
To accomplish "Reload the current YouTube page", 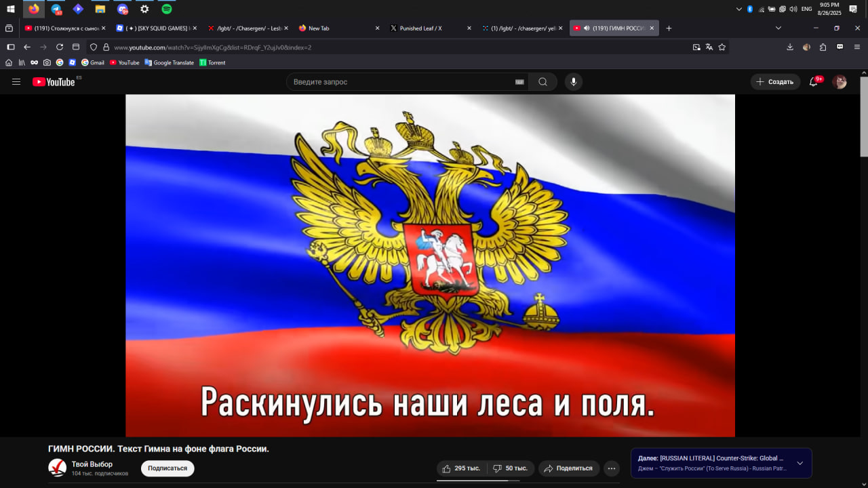I will (60, 47).
